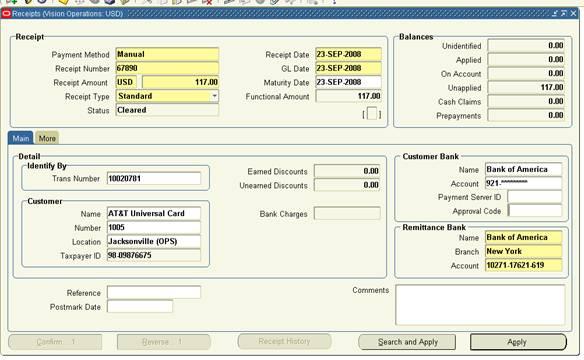Open the Receipt Type dropdown
The height and width of the screenshot is (360, 584).
[x=215, y=96]
